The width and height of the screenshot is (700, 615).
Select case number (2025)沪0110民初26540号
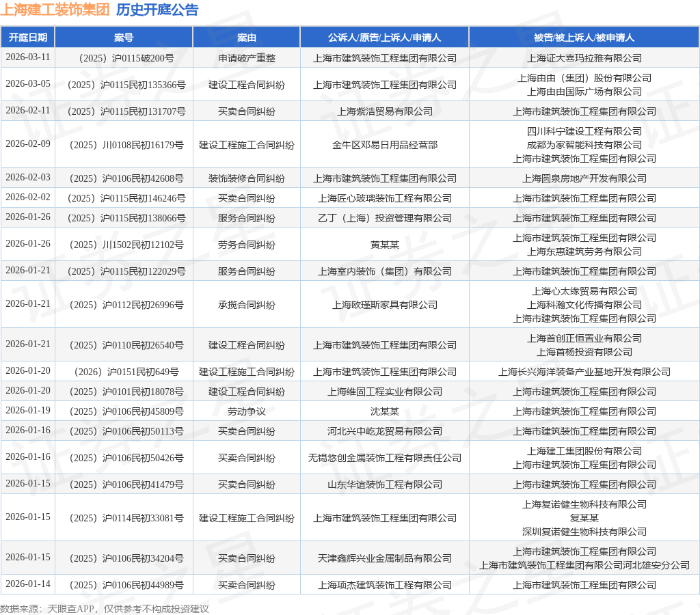[x=126, y=346]
